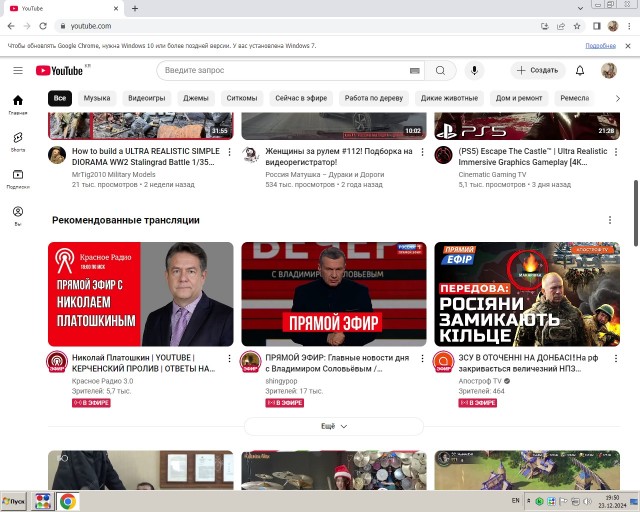Click shingypop live channel avatar

tap(250, 362)
